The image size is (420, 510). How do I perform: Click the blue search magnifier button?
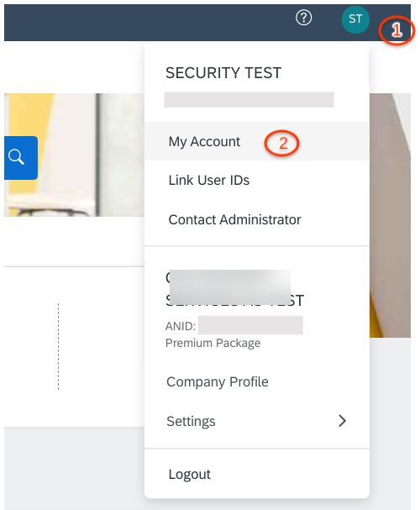(x=20, y=158)
